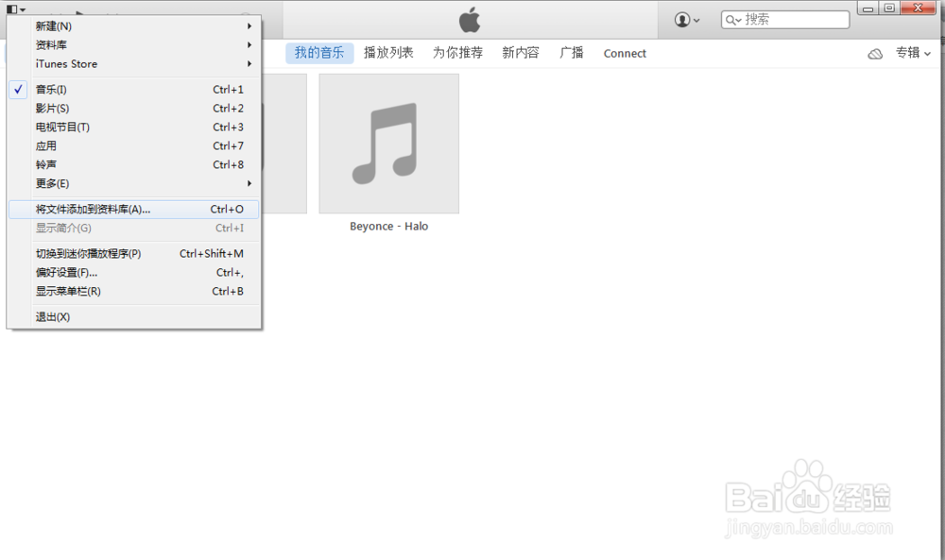
Task: Choose 退出(X) to quit iTunes
Action: coord(134,316)
